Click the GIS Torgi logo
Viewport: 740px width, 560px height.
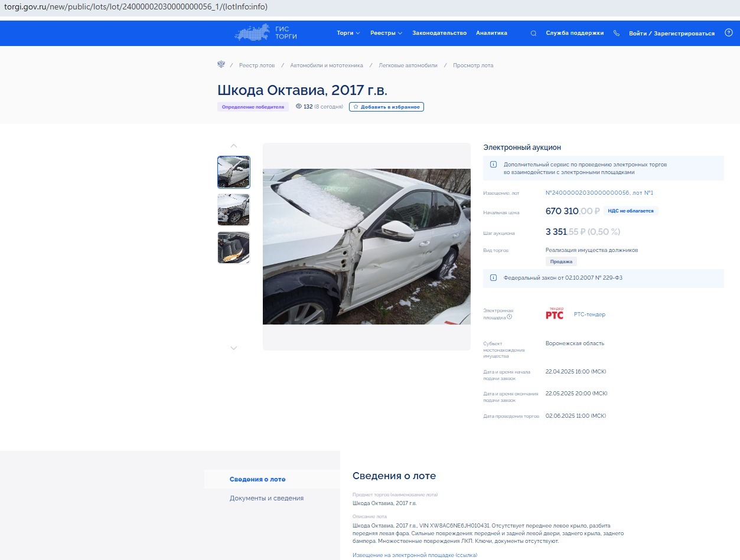pyautogui.click(x=266, y=33)
